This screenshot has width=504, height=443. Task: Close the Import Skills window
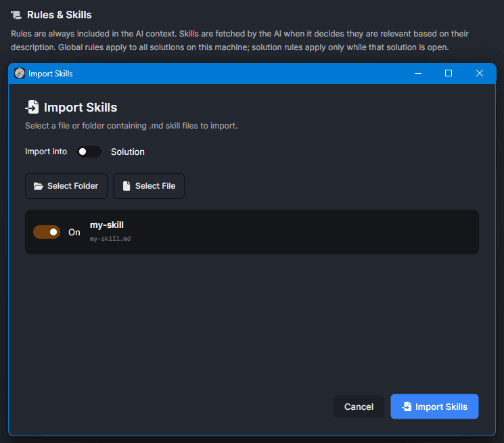(479, 73)
